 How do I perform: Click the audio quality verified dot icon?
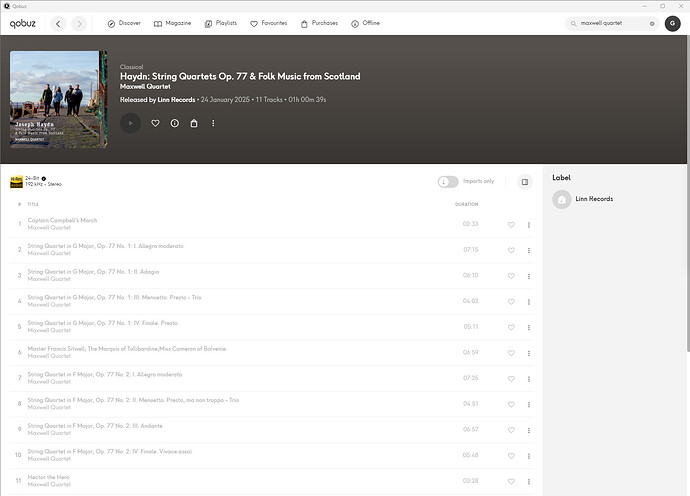(44, 179)
